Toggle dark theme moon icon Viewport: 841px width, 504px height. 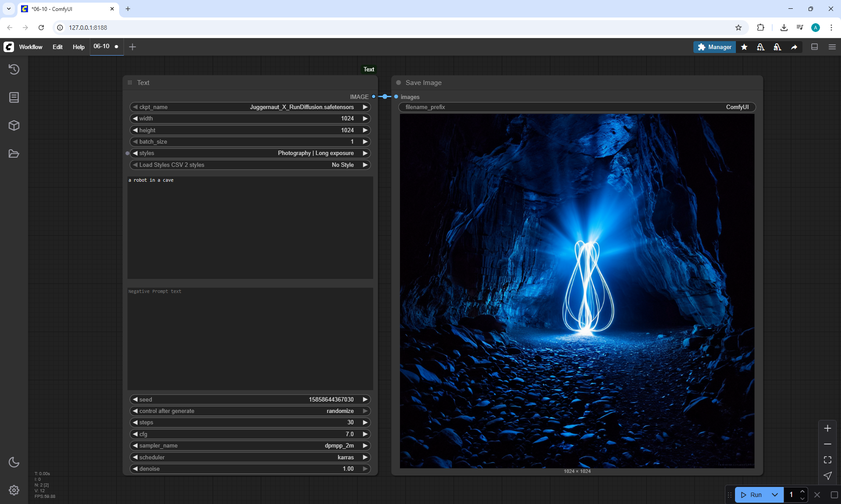click(14, 462)
